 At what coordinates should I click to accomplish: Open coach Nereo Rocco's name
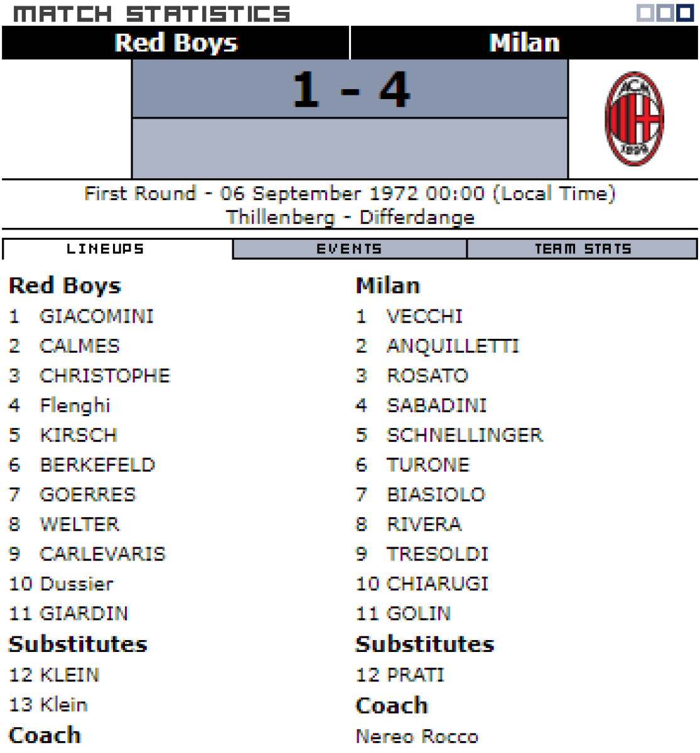pyautogui.click(x=417, y=735)
